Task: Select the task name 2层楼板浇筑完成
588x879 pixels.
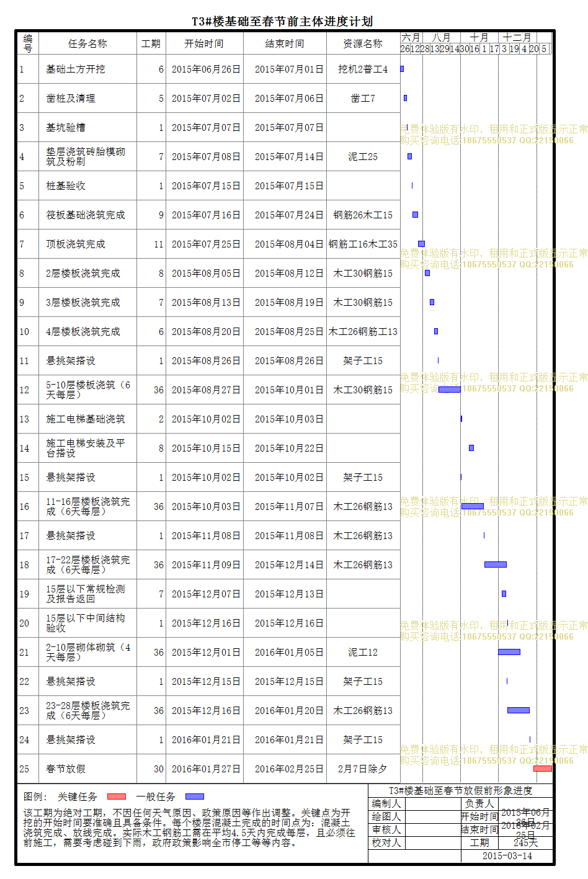Action: pyautogui.click(x=83, y=274)
